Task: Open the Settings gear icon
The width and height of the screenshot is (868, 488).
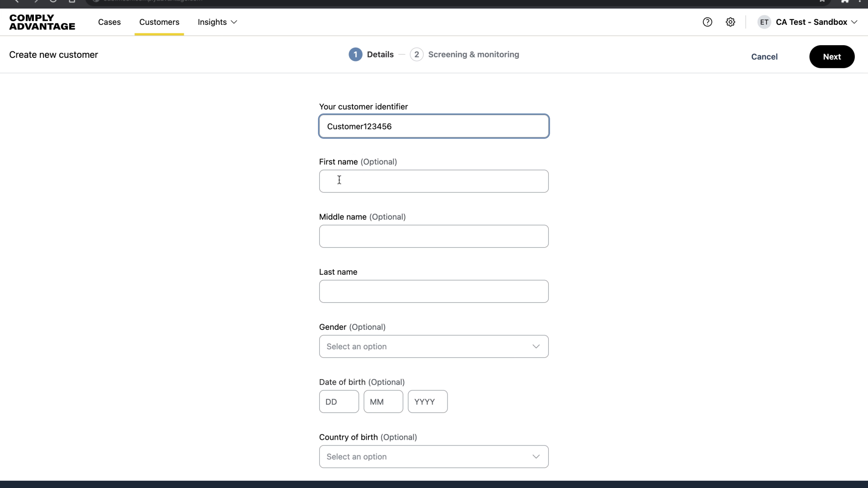Action: [731, 22]
